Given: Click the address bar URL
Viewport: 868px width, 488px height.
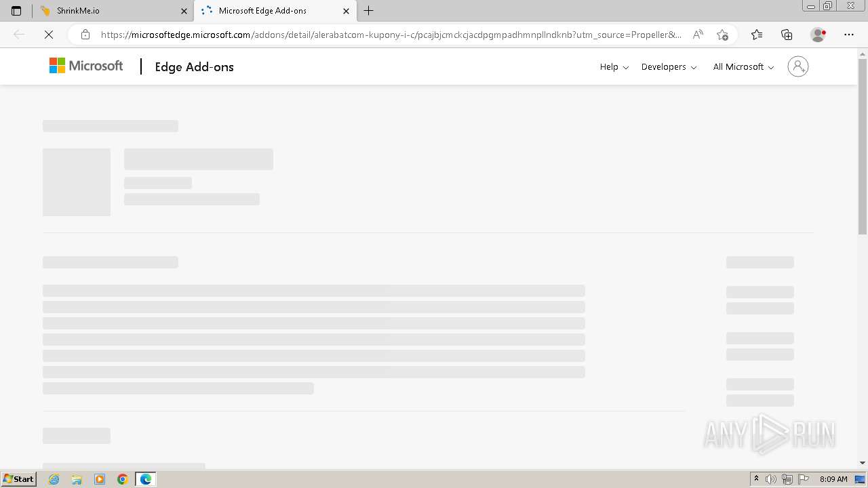Looking at the screenshot, I should 391,35.
